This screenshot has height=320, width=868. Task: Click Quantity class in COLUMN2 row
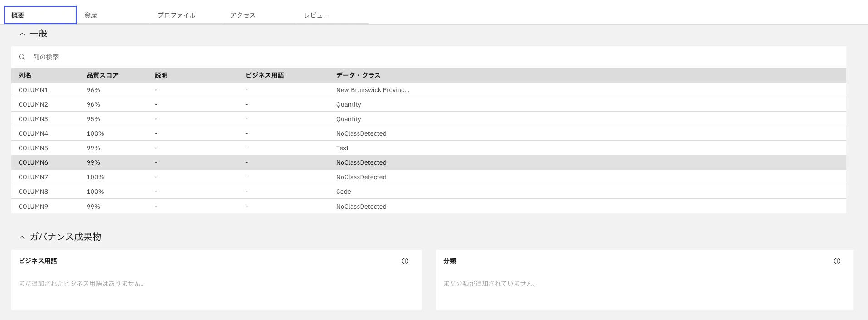[x=348, y=104]
